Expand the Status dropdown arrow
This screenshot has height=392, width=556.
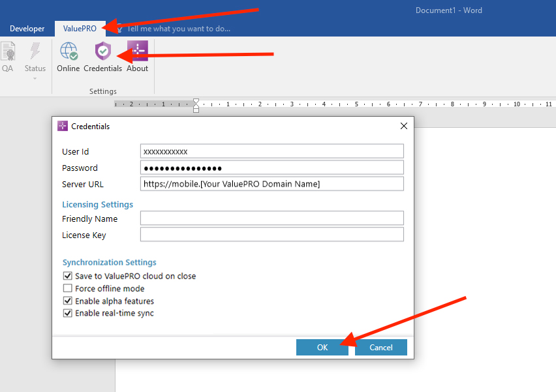[x=35, y=78]
